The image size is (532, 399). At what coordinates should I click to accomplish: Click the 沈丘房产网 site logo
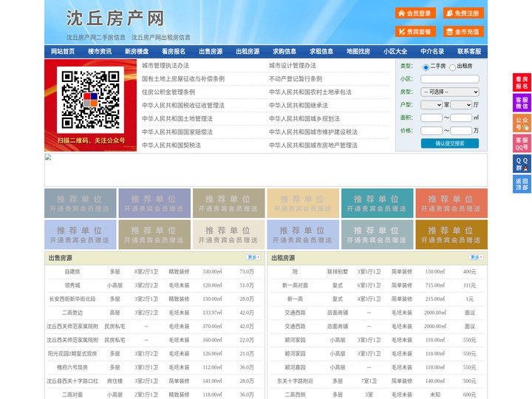(115, 18)
